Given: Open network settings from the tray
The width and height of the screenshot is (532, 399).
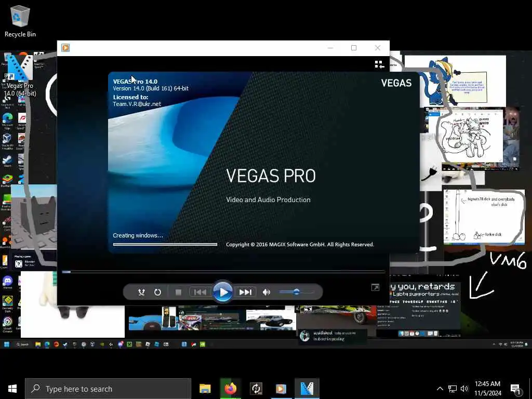Looking at the screenshot, I should (453, 389).
